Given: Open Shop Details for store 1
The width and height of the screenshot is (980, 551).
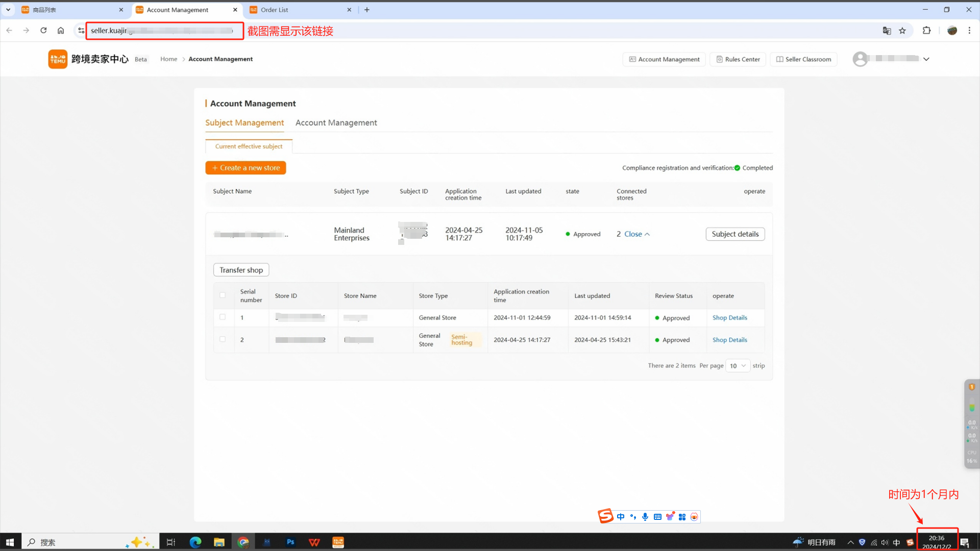Looking at the screenshot, I should (x=729, y=317).
